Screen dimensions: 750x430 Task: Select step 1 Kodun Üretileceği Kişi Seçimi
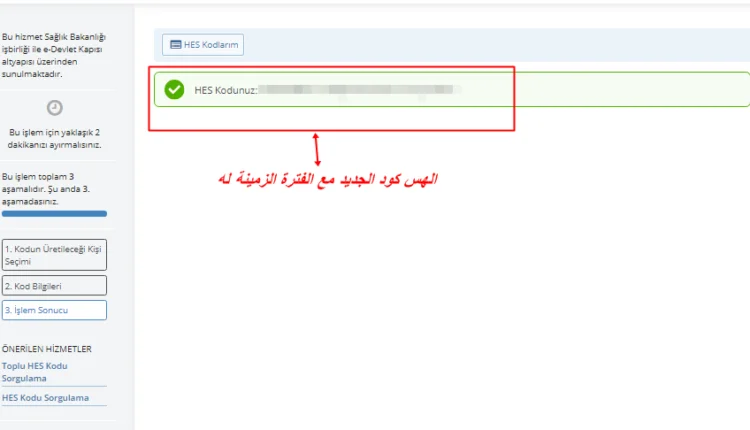(x=54, y=255)
